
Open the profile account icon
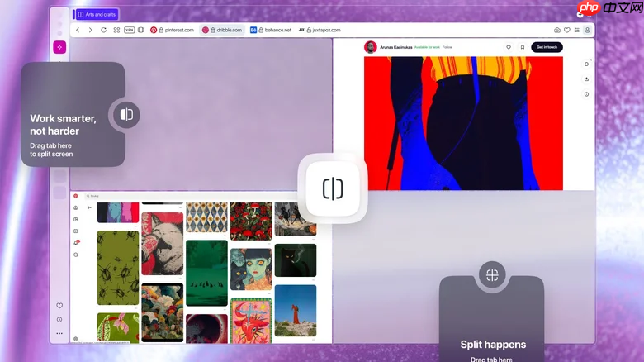pyautogui.click(x=587, y=30)
